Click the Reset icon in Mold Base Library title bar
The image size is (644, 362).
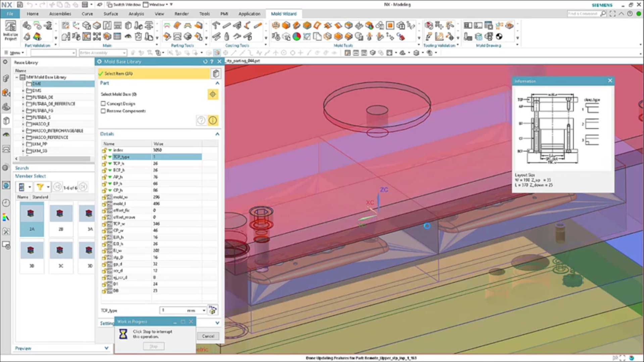click(x=205, y=61)
